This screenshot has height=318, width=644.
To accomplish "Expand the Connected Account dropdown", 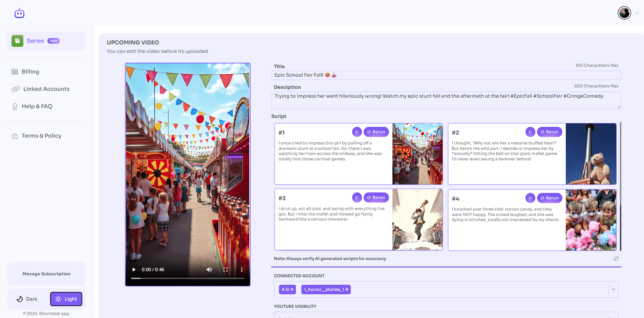I will pos(614,289).
